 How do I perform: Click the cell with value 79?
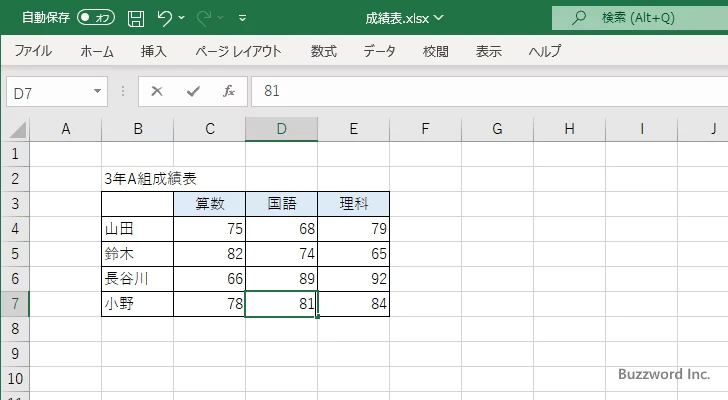pyautogui.click(x=353, y=229)
